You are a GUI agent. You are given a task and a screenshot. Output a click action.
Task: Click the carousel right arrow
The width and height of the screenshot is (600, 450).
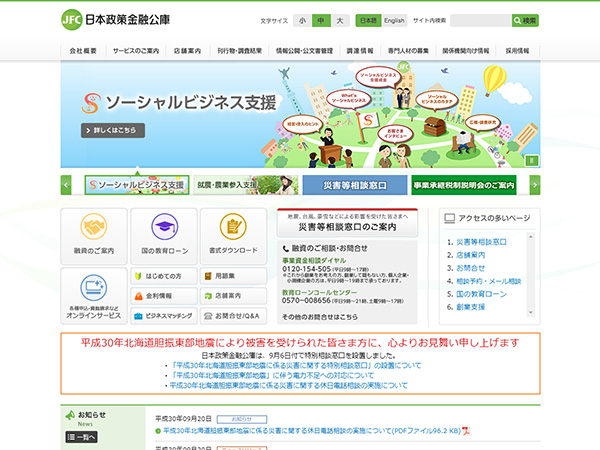click(x=535, y=185)
